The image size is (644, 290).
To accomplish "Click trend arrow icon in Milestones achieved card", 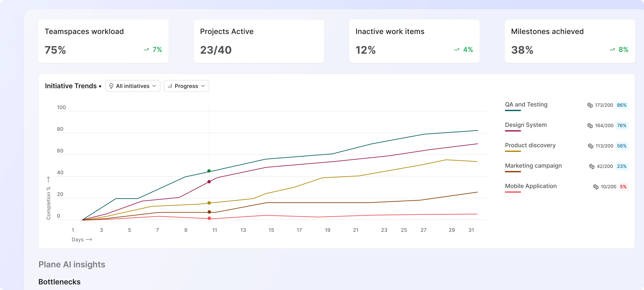I will coord(612,50).
